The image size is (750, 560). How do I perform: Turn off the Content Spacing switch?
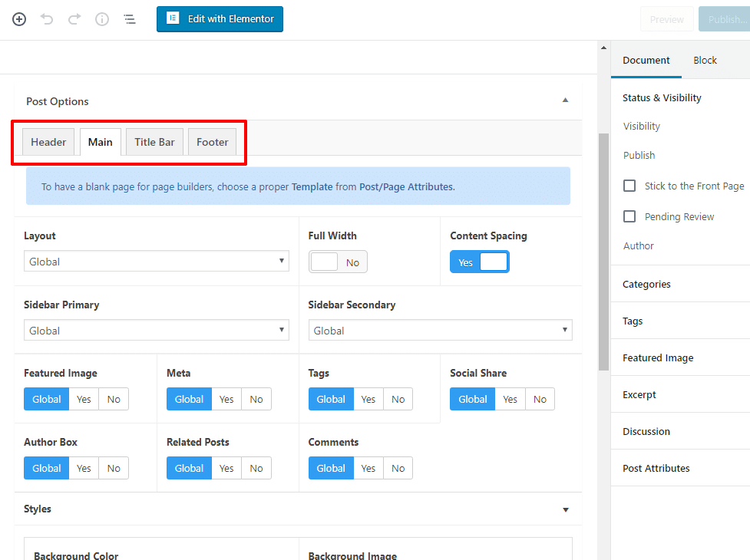[479, 262]
